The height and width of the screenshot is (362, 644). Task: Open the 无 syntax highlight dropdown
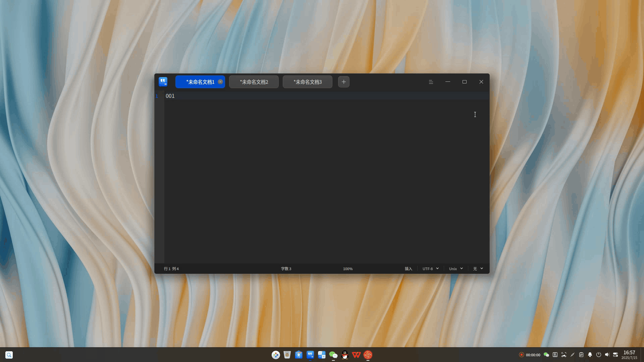pos(478,269)
